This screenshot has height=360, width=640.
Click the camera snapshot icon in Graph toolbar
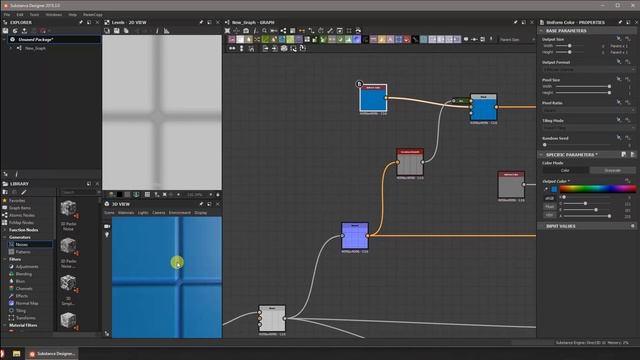tap(246, 31)
